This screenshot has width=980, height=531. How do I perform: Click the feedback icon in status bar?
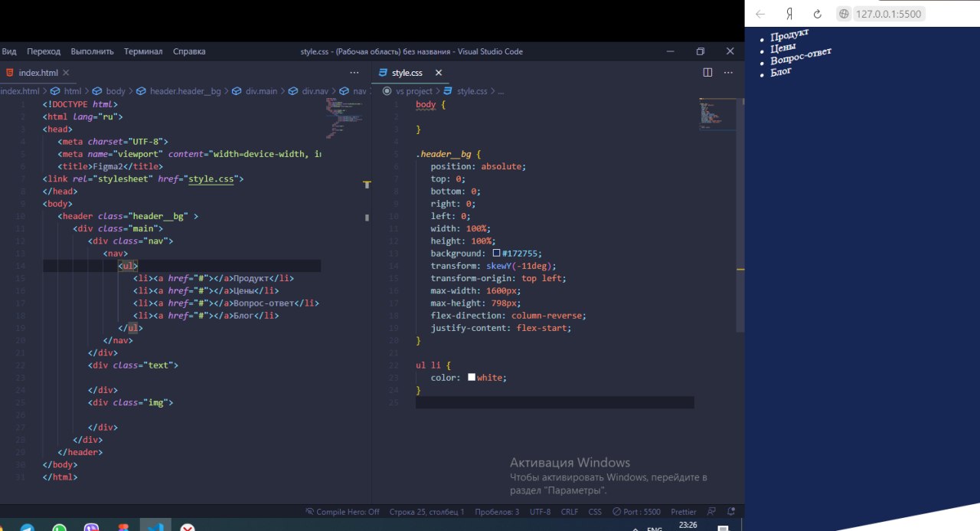point(711,512)
